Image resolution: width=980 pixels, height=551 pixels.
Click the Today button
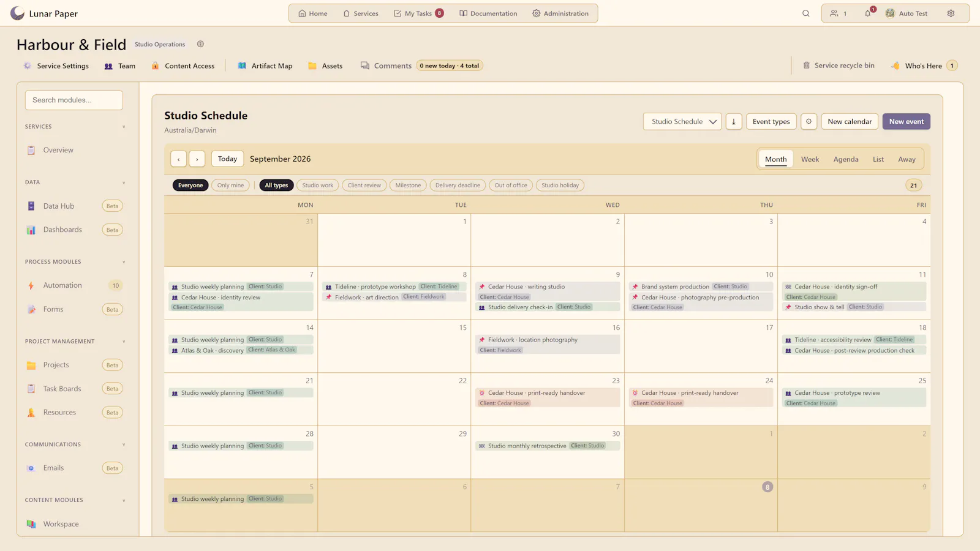pos(227,159)
